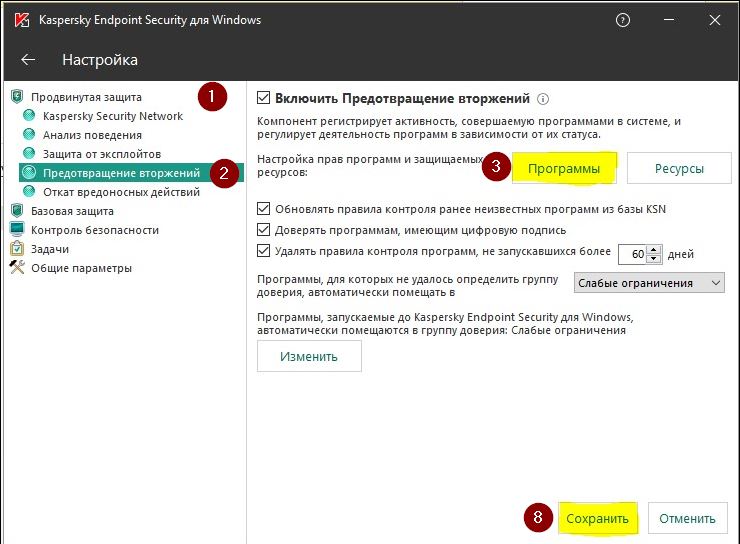The image size is (740, 544).
Task: Open the Контроль безопасности section
Action: coord(95,230)
